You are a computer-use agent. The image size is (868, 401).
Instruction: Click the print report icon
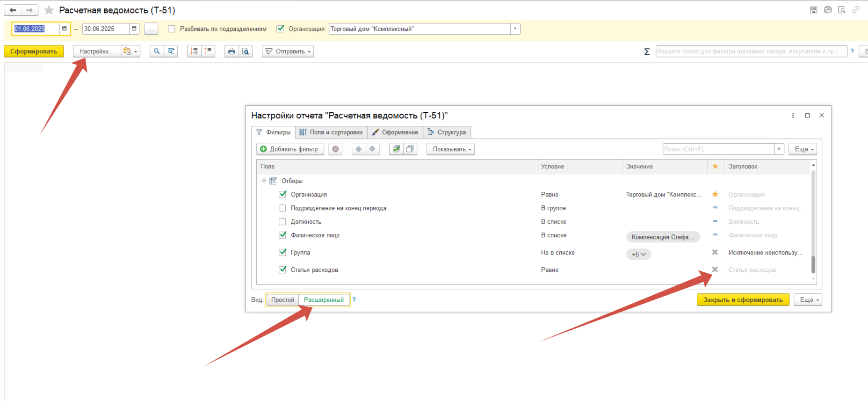coord(231,51)
